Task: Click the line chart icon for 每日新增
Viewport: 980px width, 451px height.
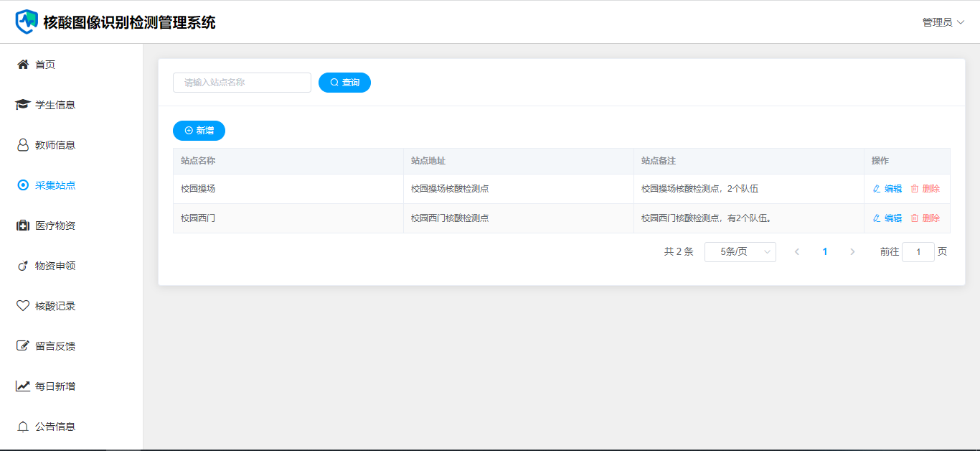Action: pos(23,386)
